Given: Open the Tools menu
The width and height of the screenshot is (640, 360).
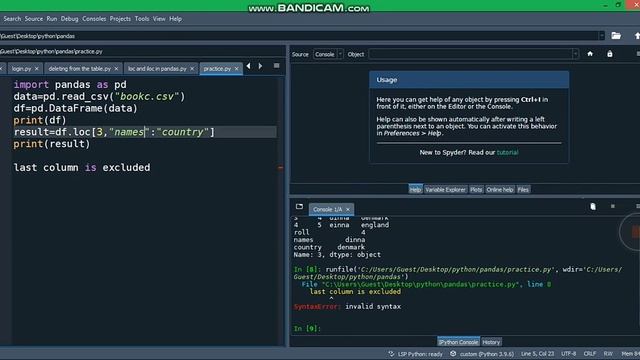Looking at the screenshot, I should (x=142, y=19).
